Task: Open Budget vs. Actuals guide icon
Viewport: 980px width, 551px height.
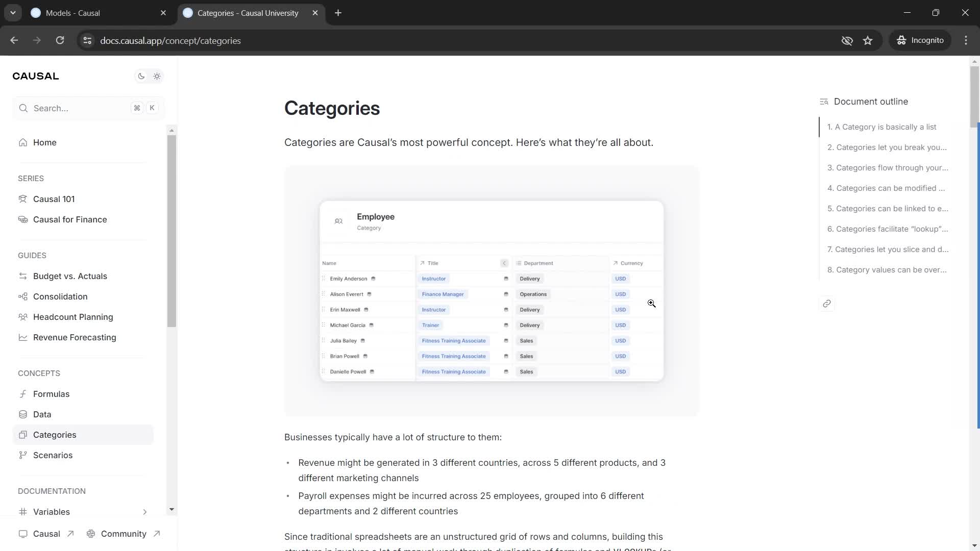Action: pyautogui.click(x=23, y=277)
